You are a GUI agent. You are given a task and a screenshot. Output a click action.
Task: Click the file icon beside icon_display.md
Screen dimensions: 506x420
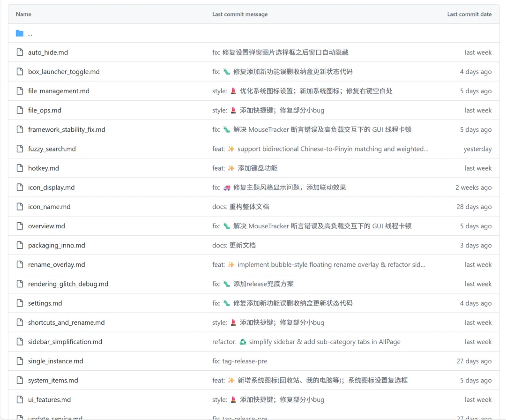(20, 187)
